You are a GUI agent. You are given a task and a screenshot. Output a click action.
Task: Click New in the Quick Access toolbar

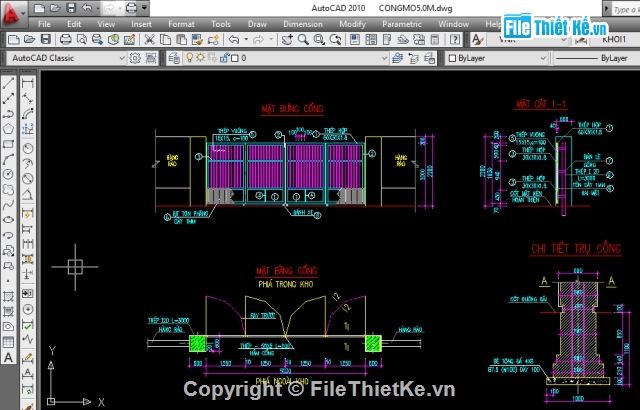tap(39, 8)
